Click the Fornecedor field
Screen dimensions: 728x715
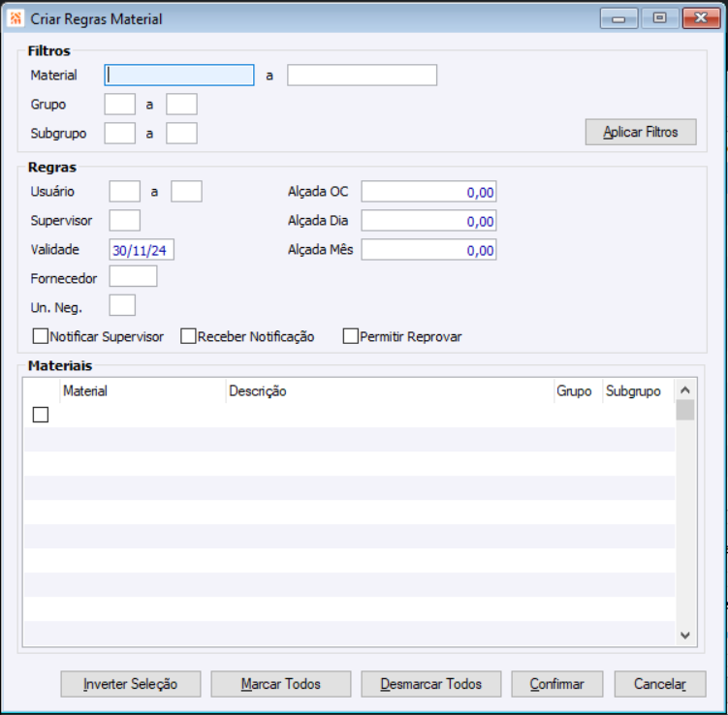point(133,276)
